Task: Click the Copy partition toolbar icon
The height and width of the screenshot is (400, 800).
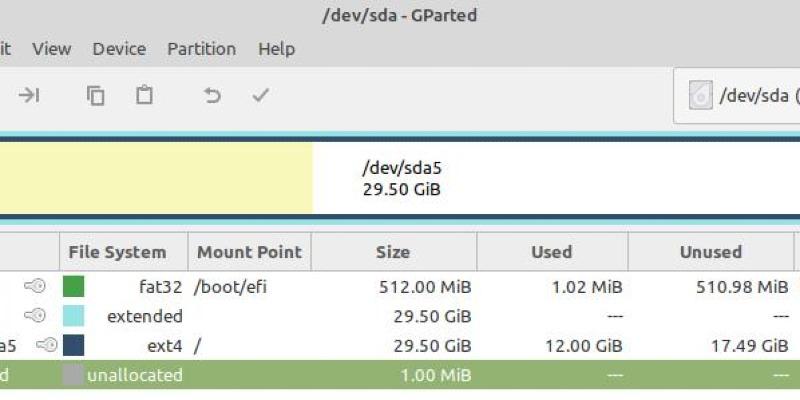Action: click(x=96, y=95)
